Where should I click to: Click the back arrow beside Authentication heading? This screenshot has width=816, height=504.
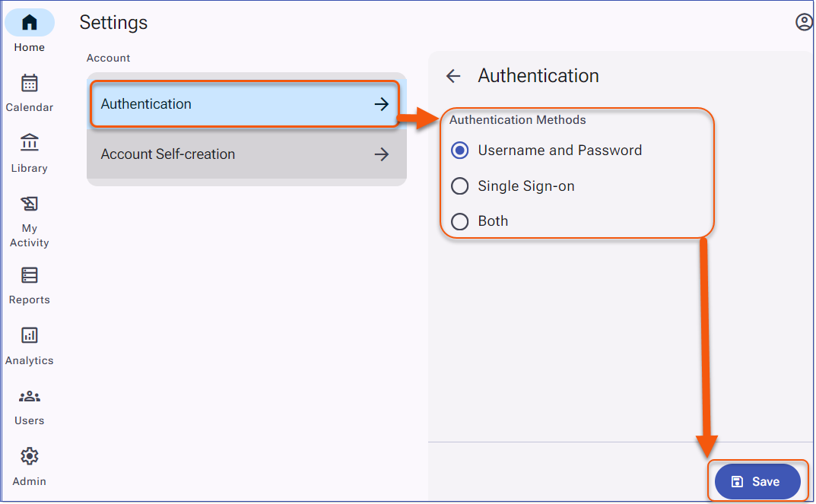[453, 76]
